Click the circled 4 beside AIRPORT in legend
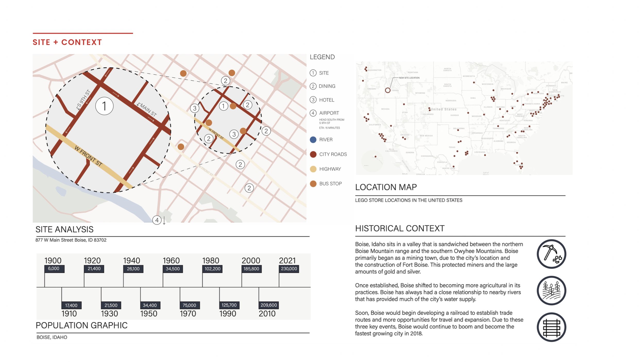The image size is (644, 362). (313, 113)
